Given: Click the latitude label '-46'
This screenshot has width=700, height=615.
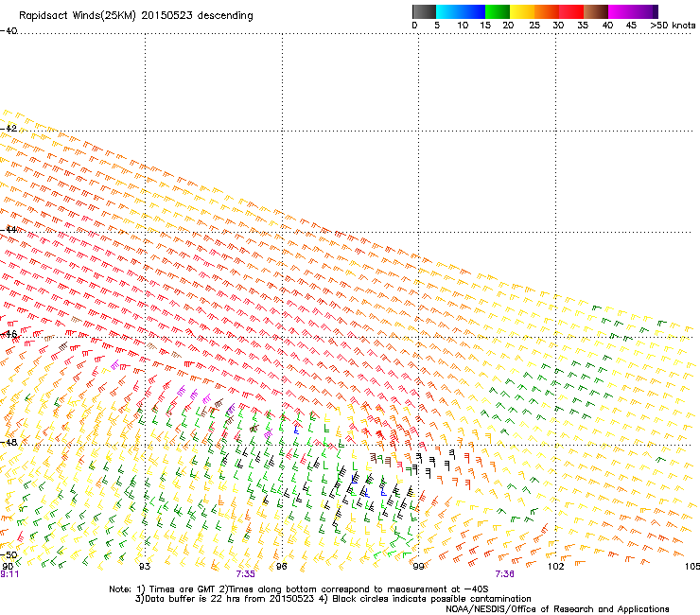Looking at the screenshot, I should coord(9,334).
